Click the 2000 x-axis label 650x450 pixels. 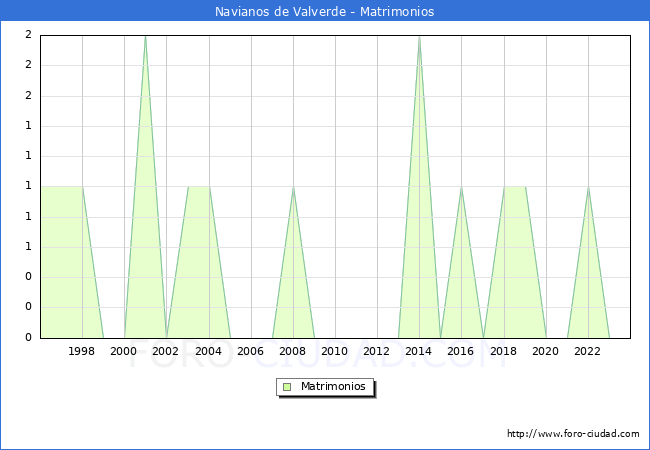pyautogui.click(x=124, y=351)
